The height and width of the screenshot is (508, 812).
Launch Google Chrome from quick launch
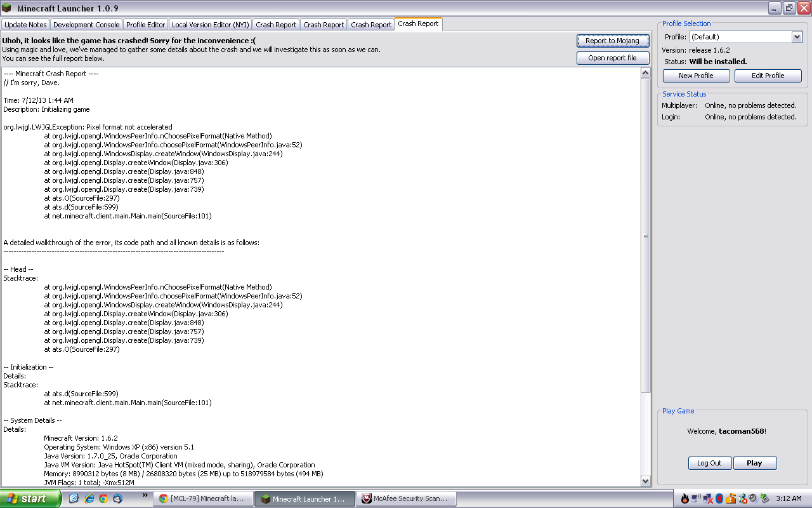pyautogui.click(x=103, y=498)
